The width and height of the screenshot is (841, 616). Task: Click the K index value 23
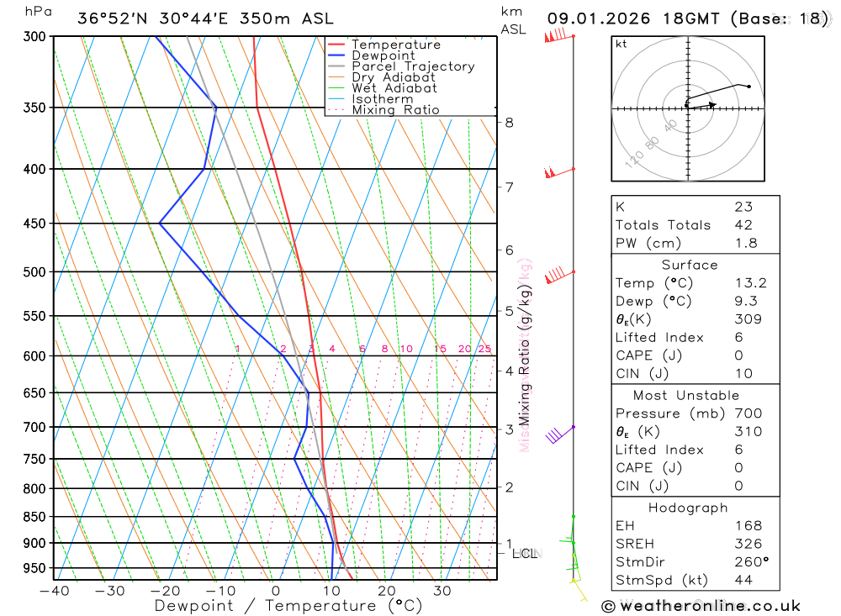point(743,207)
